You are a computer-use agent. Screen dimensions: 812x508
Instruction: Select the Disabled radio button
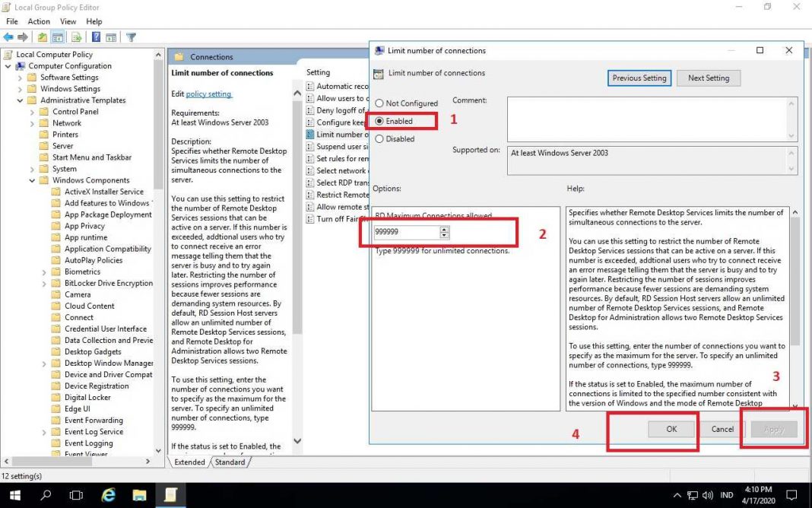pos(379,138)
